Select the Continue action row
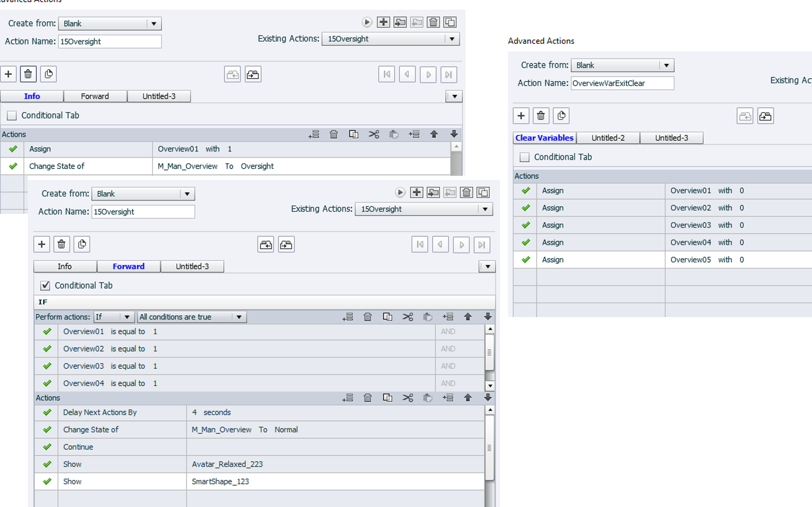The width and height of the screenshot is (812, 507). [260, 447]
